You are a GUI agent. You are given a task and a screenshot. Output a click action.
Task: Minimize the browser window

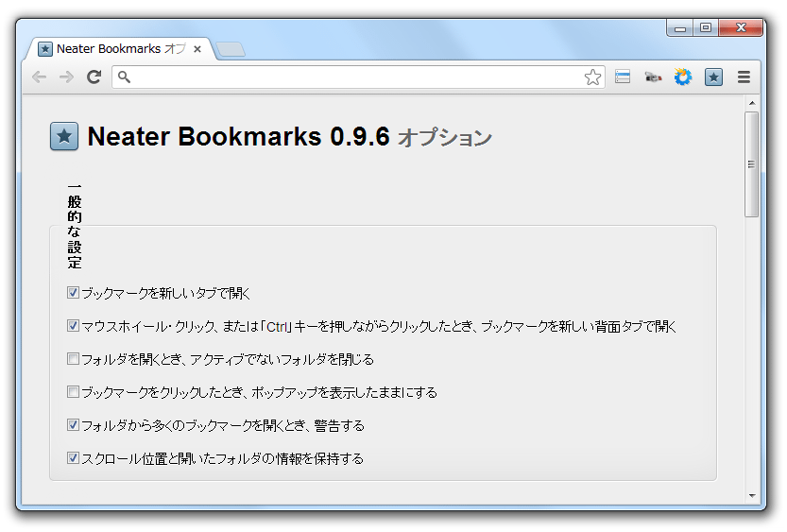(679, 28)
